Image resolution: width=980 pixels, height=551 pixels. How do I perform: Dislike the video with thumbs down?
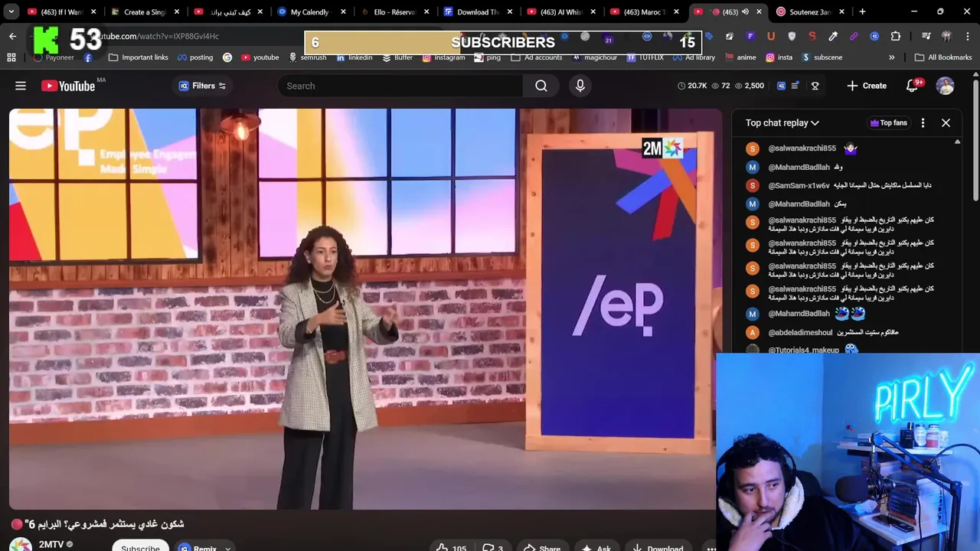(492, 548)
